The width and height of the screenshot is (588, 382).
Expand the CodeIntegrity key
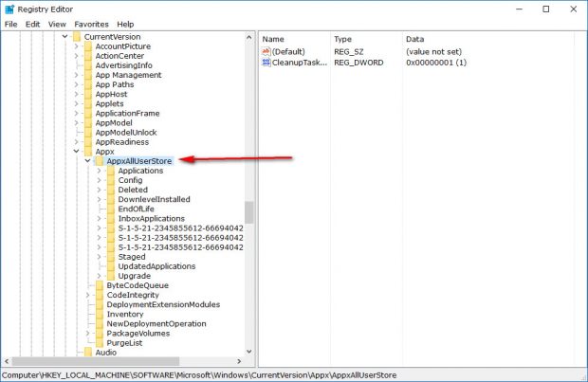88,295
